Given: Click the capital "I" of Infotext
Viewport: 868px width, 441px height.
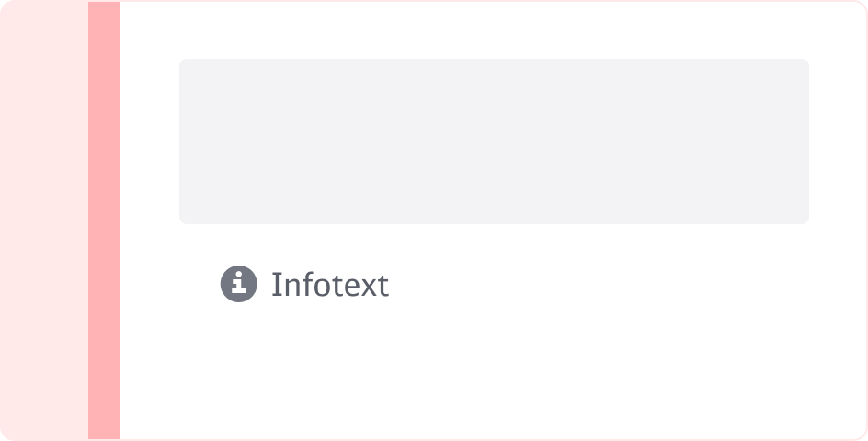Looking at the screenshot, I should click(x=277, y=285).
